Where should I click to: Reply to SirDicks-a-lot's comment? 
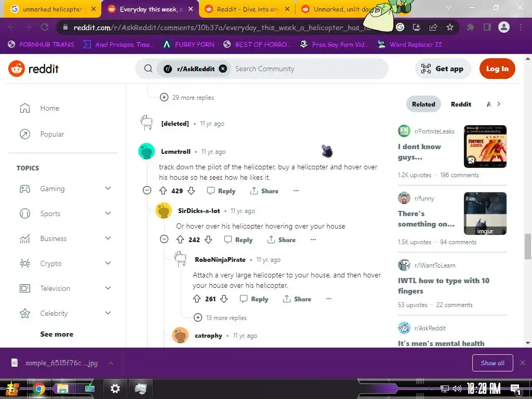coord(238,240)
